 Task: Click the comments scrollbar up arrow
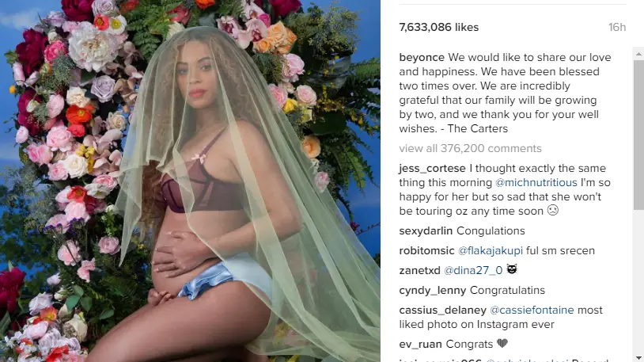tap(638, 54)
